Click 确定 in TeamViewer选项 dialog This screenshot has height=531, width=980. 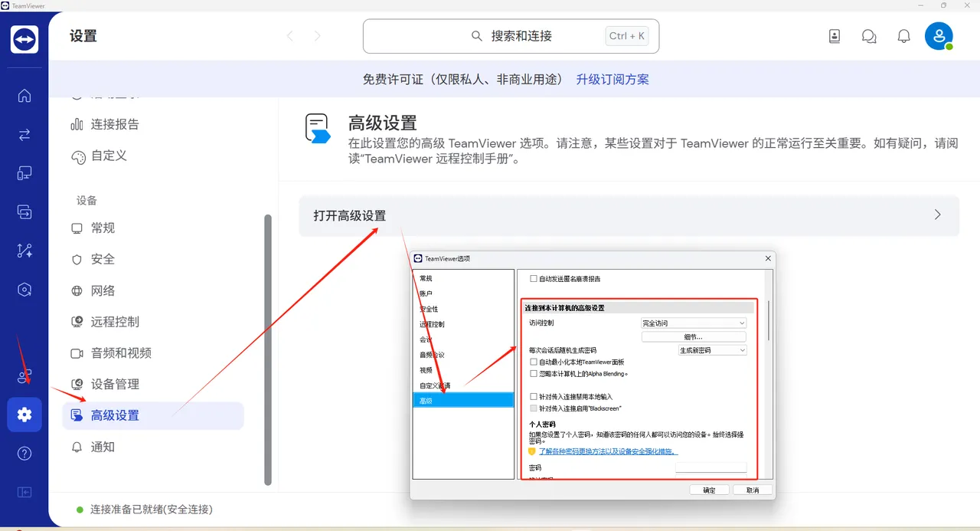click(709, 490)
